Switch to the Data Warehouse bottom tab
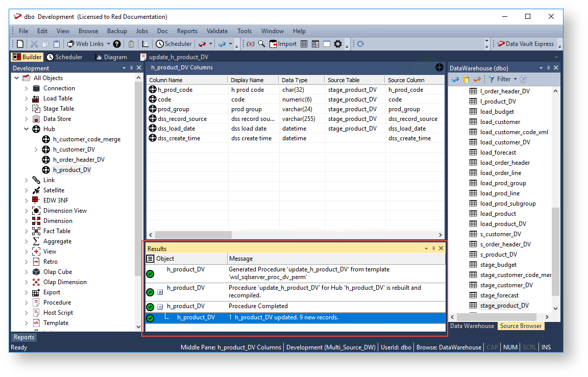588x377 pixels. [x=472, y=326]
